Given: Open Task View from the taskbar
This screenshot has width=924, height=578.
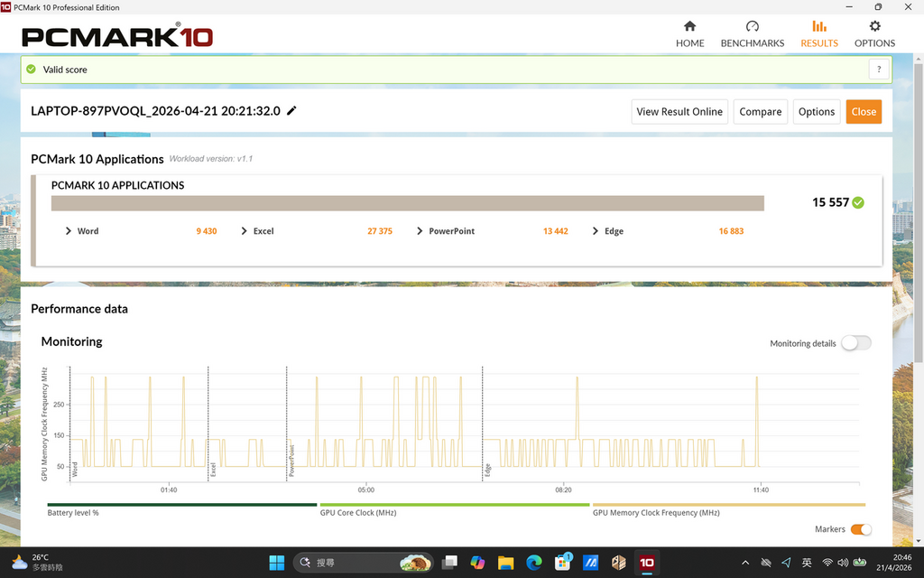Looking at the screenshot, I should (x=450, y=563).
